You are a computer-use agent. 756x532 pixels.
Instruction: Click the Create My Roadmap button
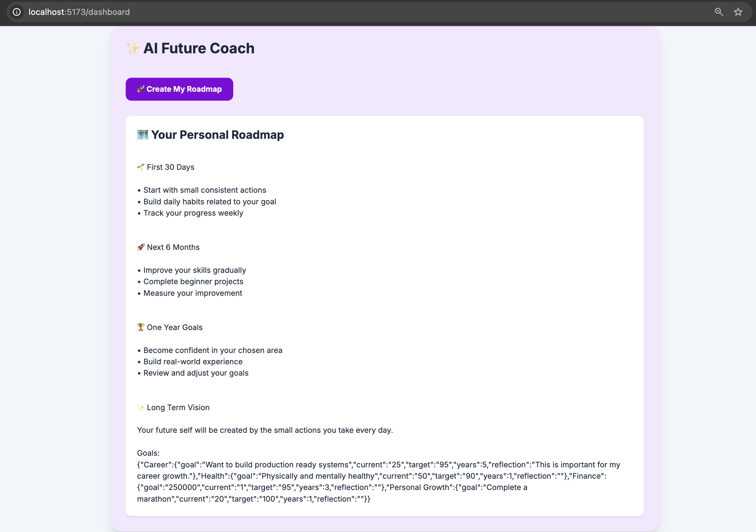tap(179, 89)
